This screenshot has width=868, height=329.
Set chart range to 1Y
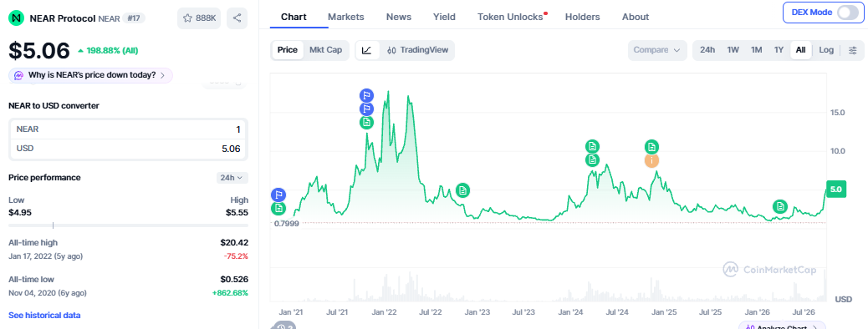779,50
